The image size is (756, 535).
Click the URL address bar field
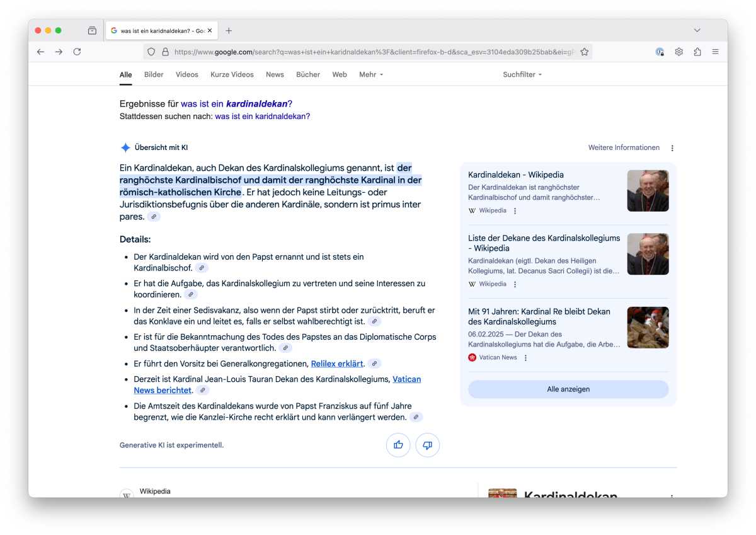coord(372,52)
